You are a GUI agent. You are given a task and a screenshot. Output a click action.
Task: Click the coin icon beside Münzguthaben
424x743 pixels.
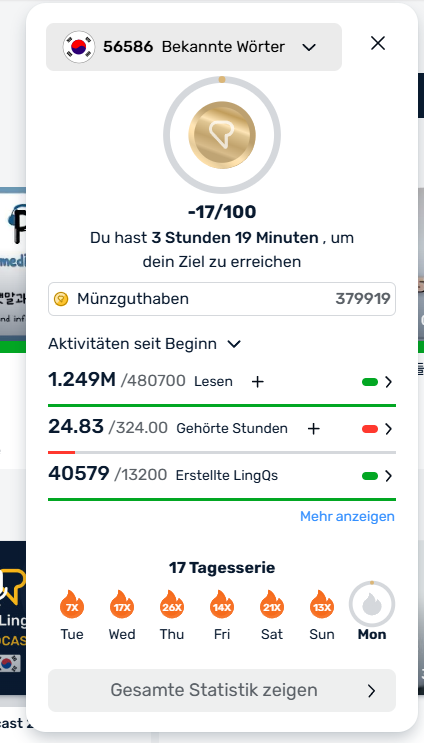[x=61, y=299]
